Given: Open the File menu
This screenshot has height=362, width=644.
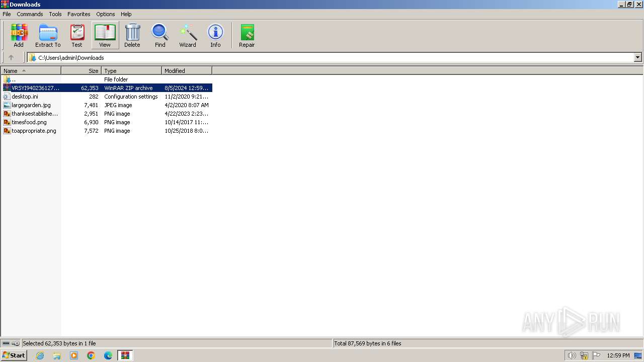Looking at the screenshot, I should 7,14.
